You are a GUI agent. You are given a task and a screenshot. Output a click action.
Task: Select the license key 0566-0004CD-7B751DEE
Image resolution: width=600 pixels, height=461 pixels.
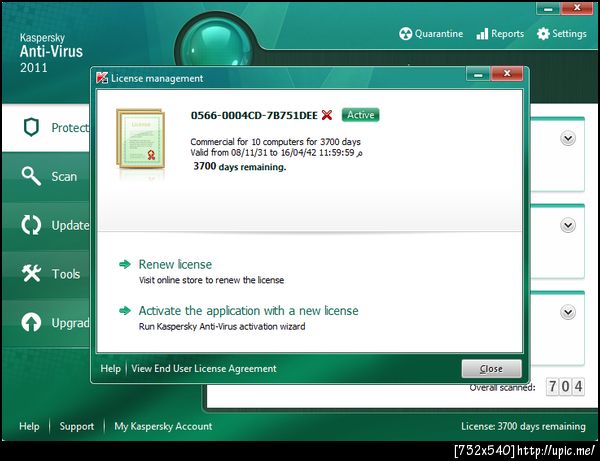[254, 115]
